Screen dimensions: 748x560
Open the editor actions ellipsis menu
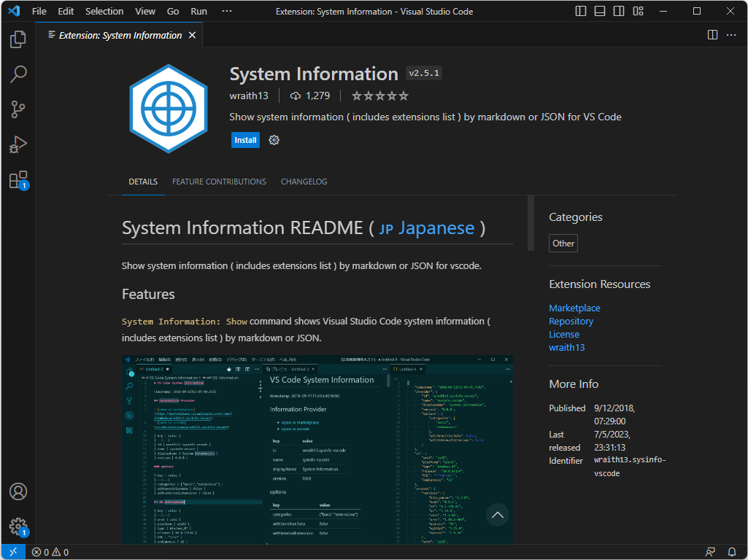point(732,34)
